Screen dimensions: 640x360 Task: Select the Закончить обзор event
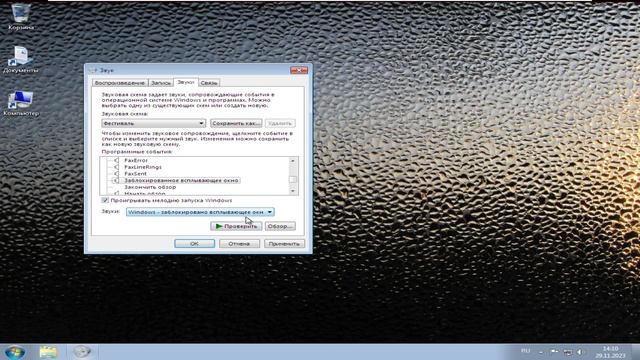[x=150, y=187]
